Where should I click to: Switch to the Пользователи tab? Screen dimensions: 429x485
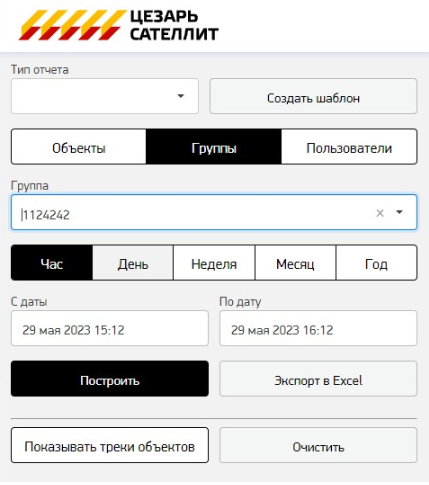(349, 147)
